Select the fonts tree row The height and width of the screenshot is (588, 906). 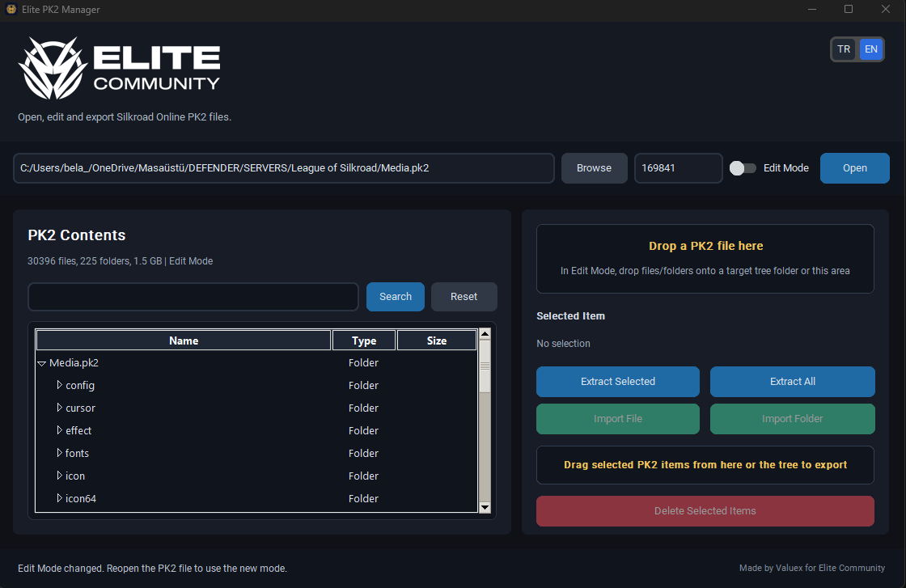(256, 453)
